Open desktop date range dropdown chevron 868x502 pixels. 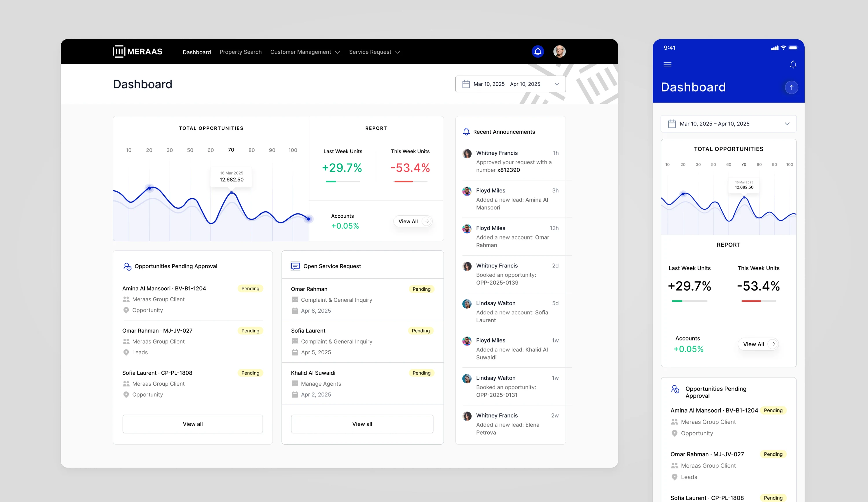tap(557, 84)
